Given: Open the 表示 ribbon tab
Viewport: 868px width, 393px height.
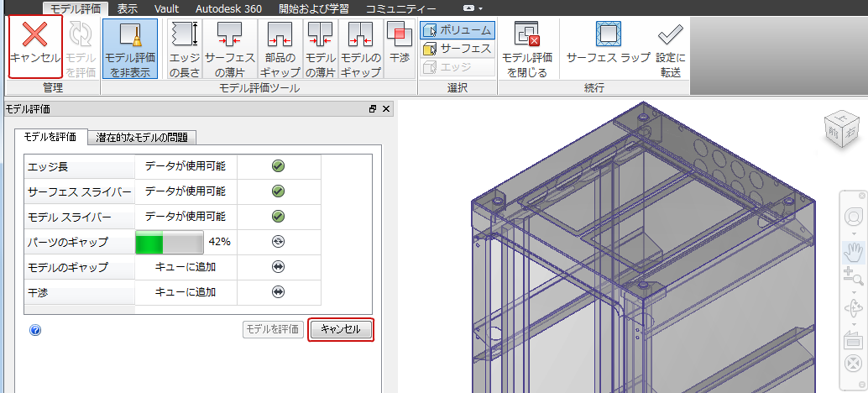Looking at the screenshot, I should 128,8.
